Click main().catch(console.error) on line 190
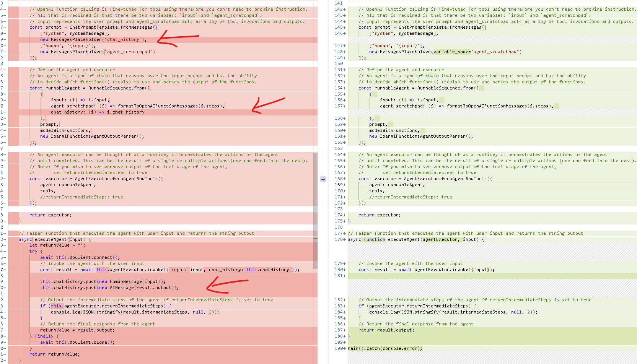 coord(385,348)
